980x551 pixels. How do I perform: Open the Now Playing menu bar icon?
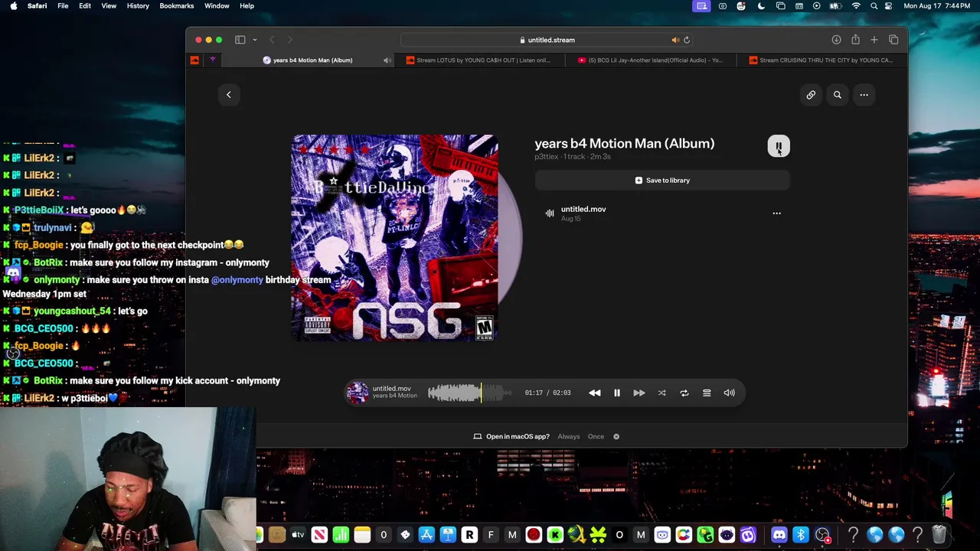817,6
